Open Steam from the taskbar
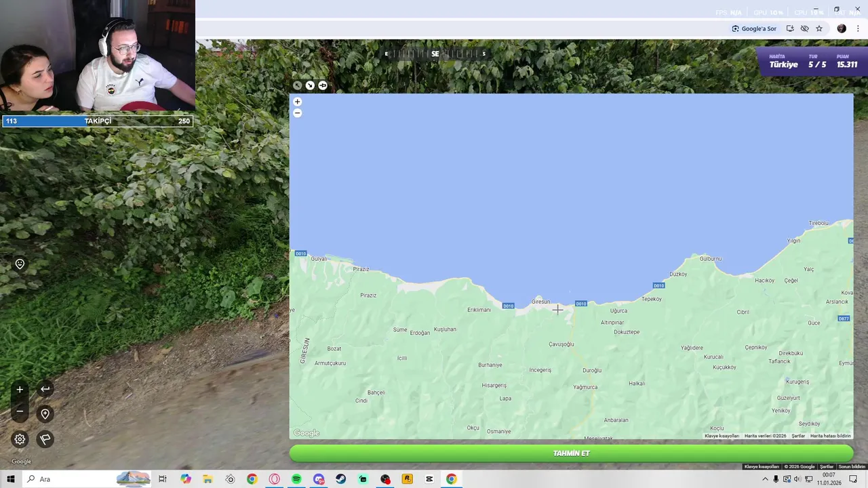Image resolution: width=868 pixels, height=488 pixels. (340, 479)
